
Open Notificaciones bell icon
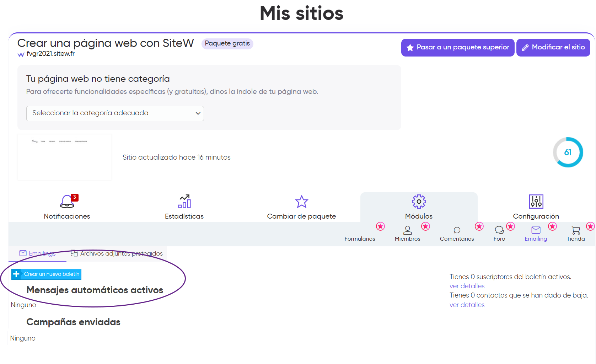[67, 202]
